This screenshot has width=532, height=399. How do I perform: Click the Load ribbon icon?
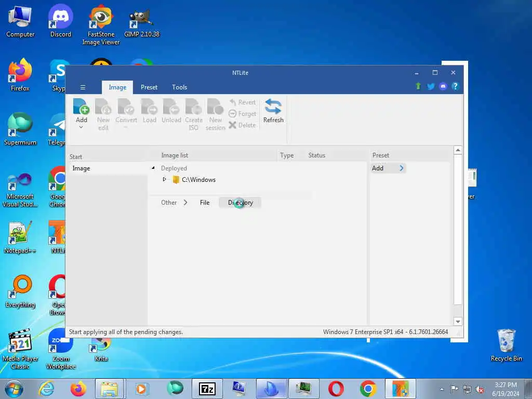149,111
